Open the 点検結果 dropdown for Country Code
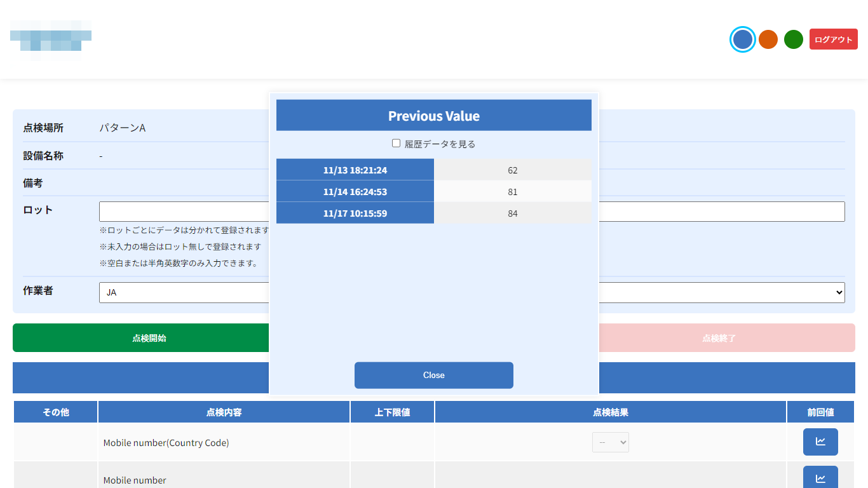The width and height of the screenshot is (868, 488). pyautogui.click(x=610, y=442)
